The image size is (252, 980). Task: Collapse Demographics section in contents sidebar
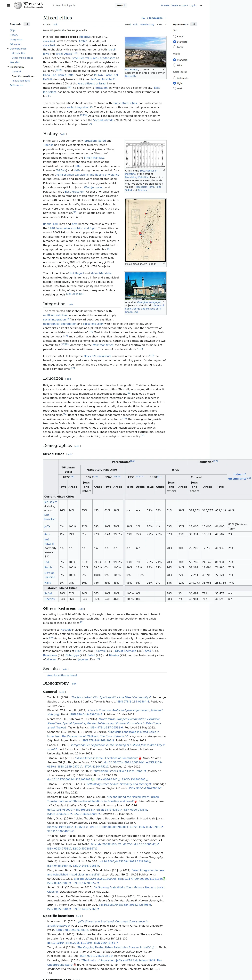point(8,49)
